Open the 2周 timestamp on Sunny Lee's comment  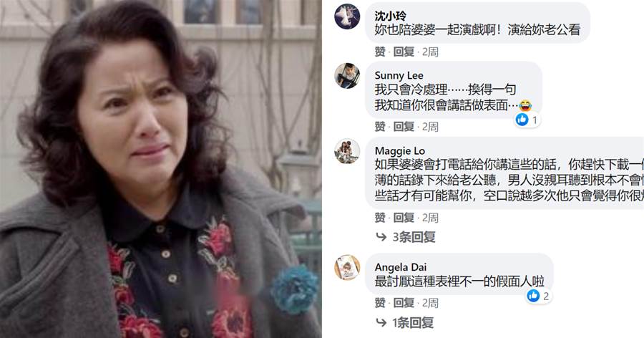[430, 127]
